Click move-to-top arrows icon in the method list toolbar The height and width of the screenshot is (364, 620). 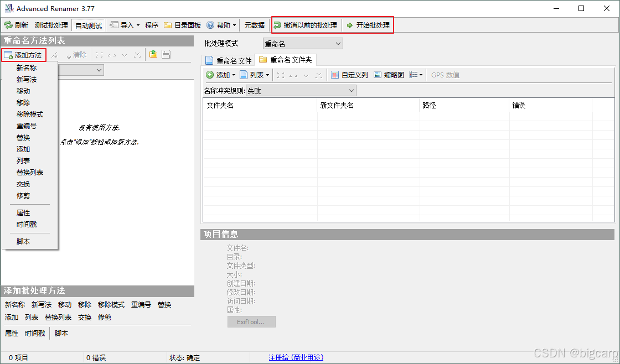99,55
